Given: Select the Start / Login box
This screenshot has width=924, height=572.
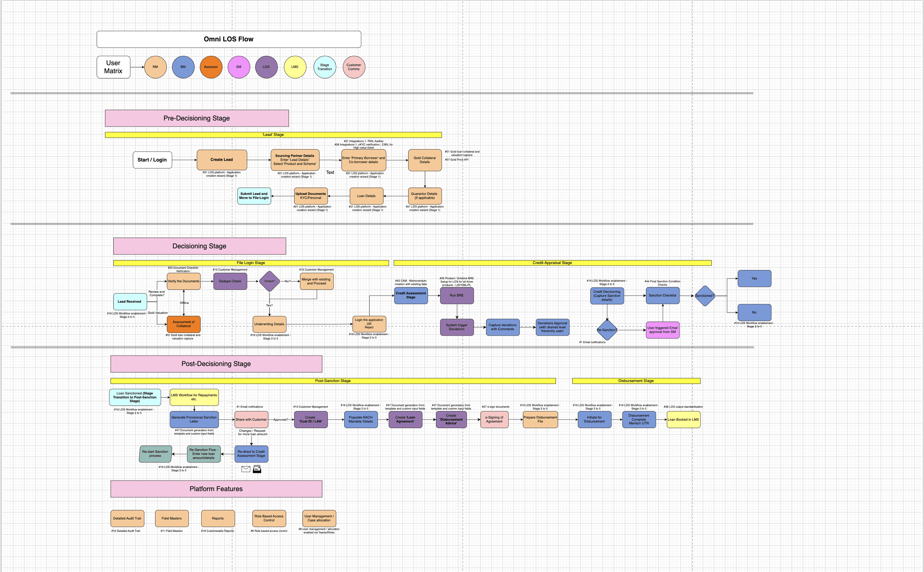Looking at the screenshot, I should 152,160.
